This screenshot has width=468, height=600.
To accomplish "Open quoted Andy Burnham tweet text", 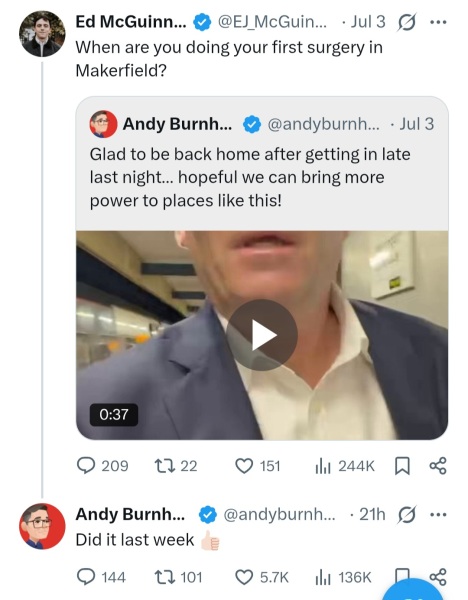I will point(250,177).
